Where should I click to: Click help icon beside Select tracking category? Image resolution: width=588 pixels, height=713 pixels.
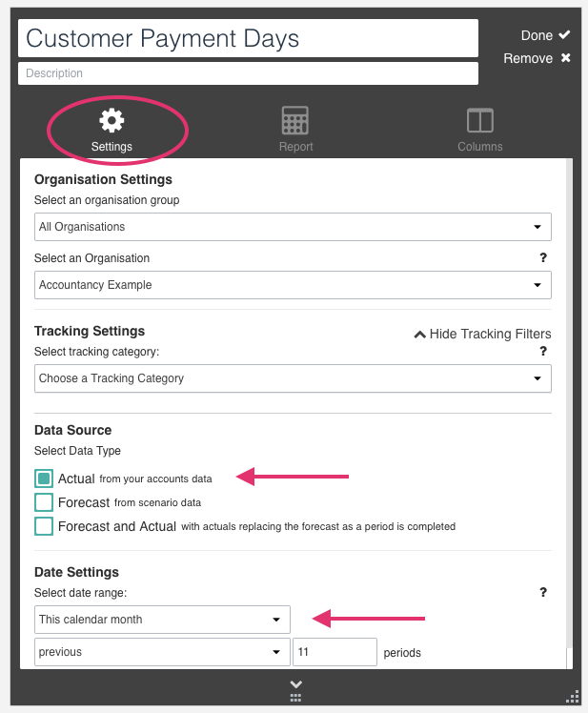coord(543,351)
